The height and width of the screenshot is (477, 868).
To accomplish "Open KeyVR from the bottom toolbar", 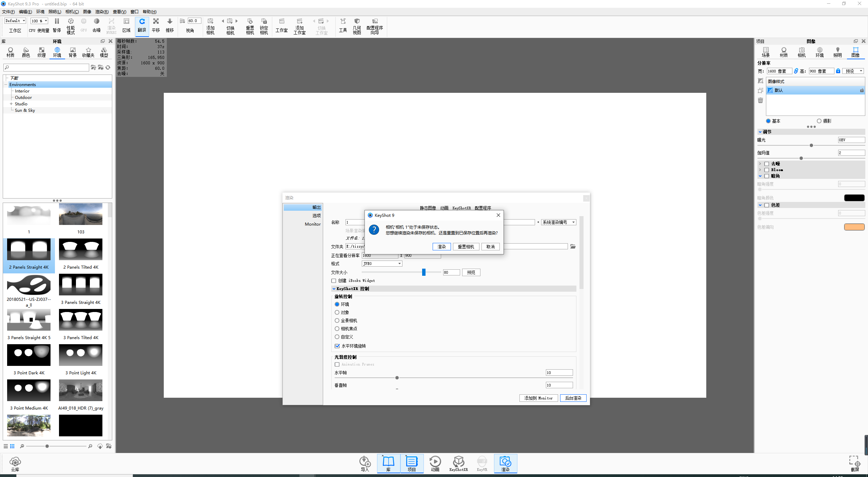I will coord(482,463).
